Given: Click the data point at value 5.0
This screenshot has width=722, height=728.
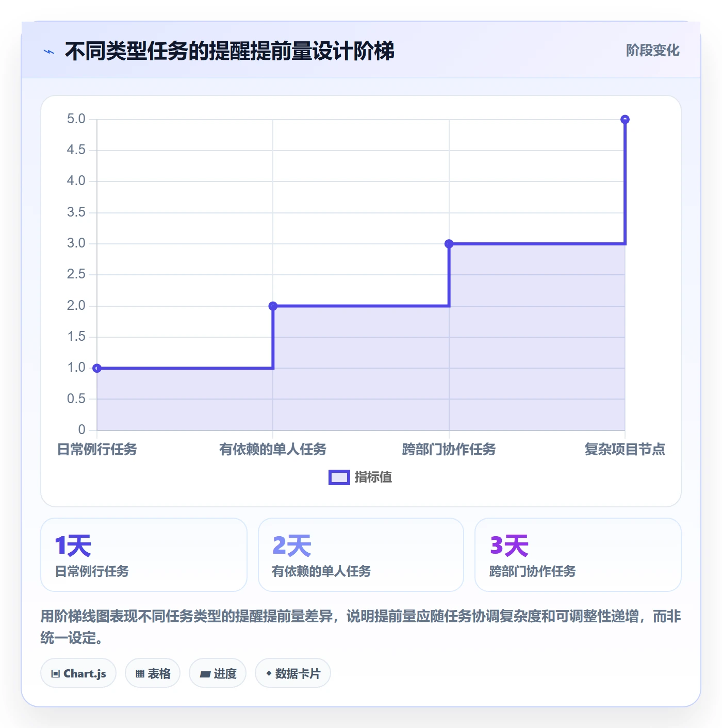Looking at the screenshot, I should coord(625,120).
